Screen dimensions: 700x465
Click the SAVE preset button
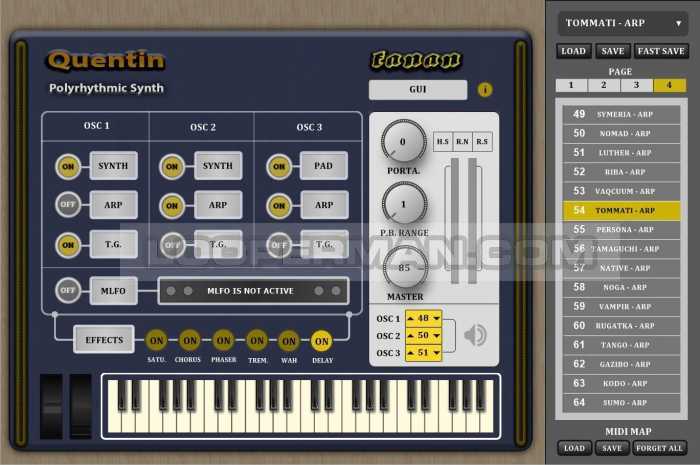pos(612,51)
